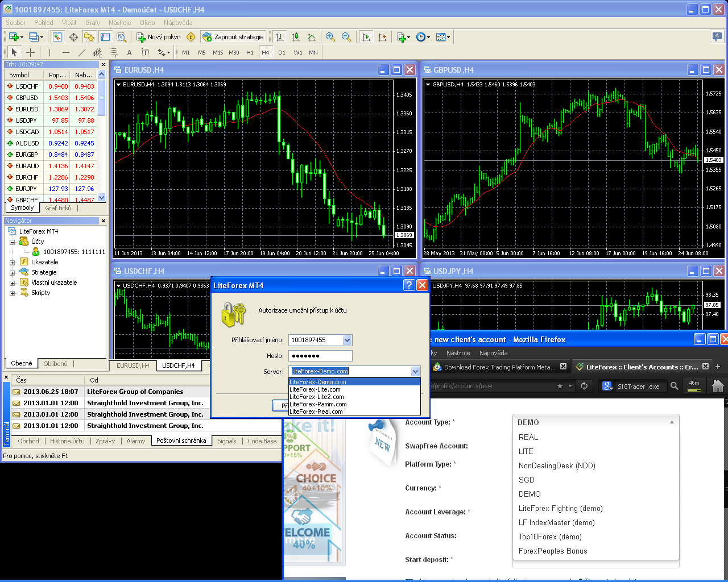Toggle the Market Watch window icon
Image resolution: width=728 pixels, height=582 pixels.
[57, 37]
